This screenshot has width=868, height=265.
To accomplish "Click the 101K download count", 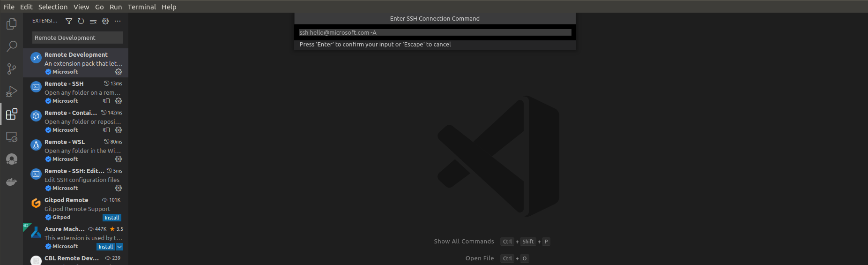I will (115, 200).
